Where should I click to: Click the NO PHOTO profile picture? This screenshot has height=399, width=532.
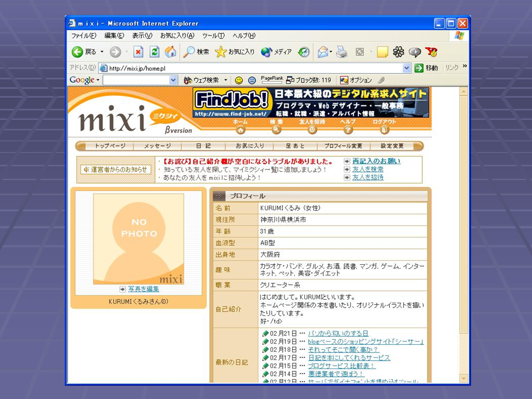(139, 239)
